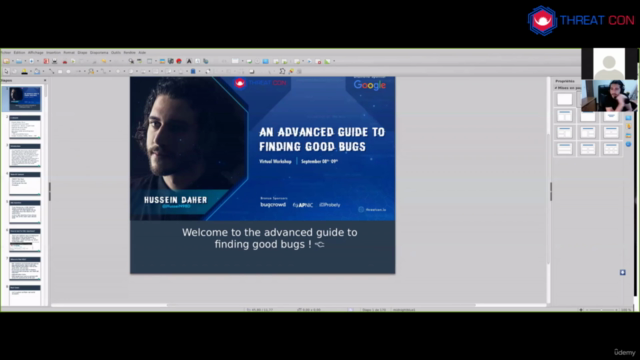640x360 pixels.
Task: Click the blank avatar participant tile
Action: click(609, 64)
